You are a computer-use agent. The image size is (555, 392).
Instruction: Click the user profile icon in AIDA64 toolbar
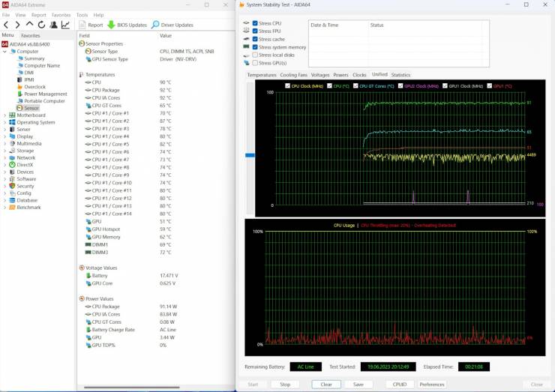(x=53, y=25)
